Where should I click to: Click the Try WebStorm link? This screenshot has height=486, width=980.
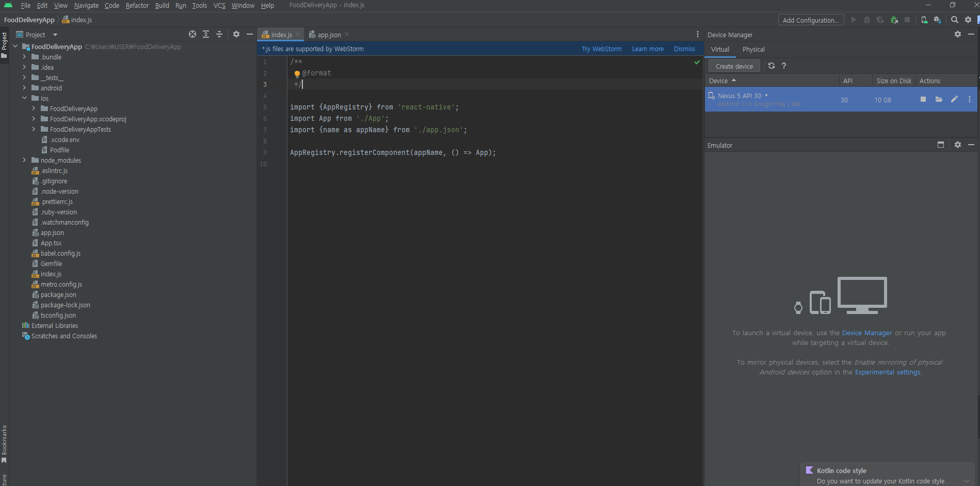601,49
